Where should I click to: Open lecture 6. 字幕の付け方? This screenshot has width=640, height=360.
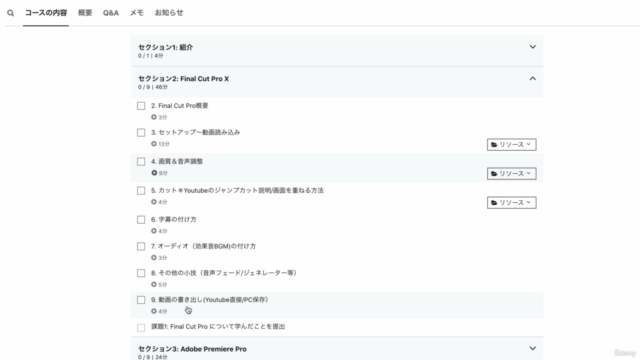pos(173,219)
